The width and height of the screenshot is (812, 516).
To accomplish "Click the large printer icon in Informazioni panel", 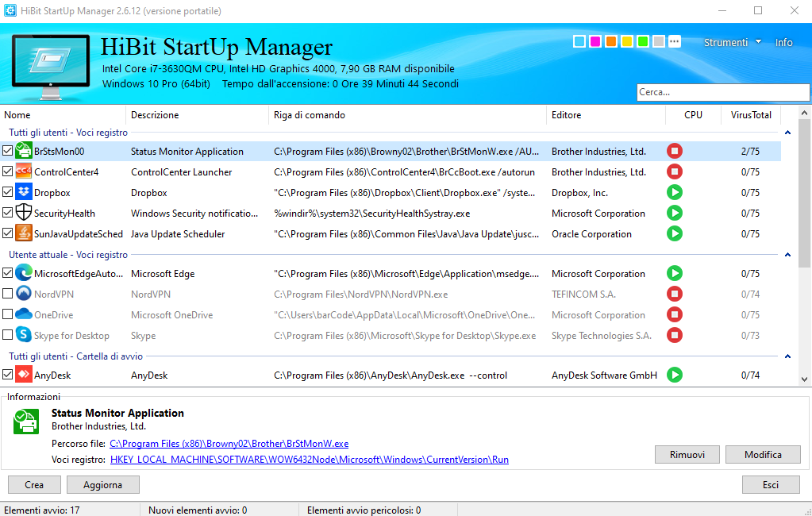I will coord(26,422).
